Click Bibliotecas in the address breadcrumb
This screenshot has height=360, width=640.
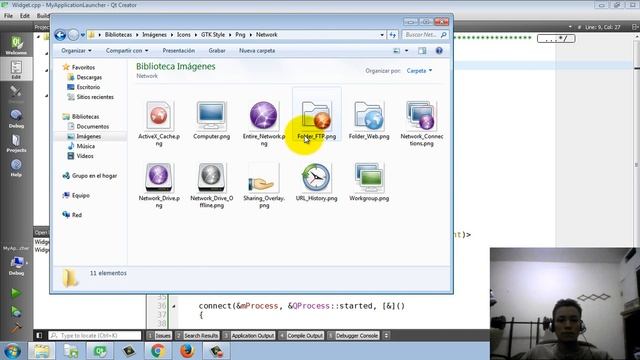(x=118, y=35)
